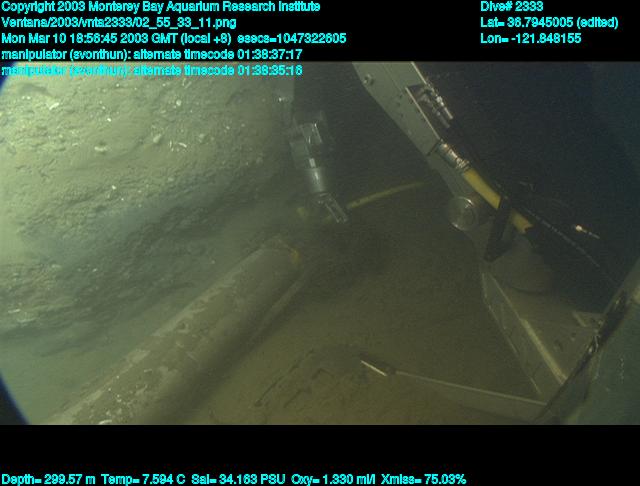Image resolution: width=640 pixels, height=486 pixels.
Task: Click the timestamp Mon Mar 10 18:56:45 2003 GMT
Action: [90, 38]
